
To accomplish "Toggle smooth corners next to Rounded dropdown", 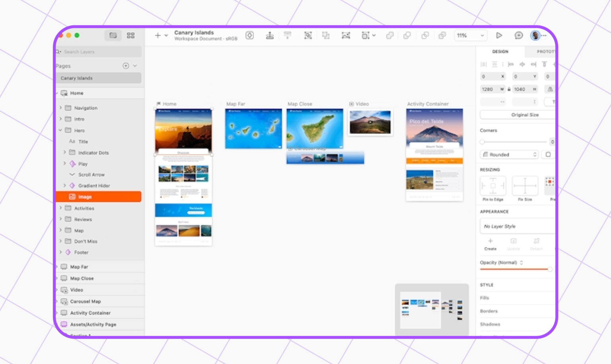I will (x=548, y=154).
